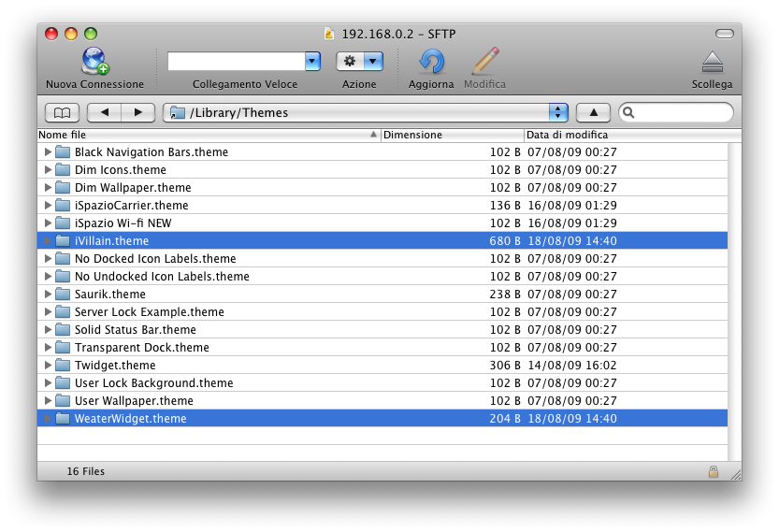This screenshot has height=532, width=779.
Task: Go to parent folder with up arrow
Action: [x=593, y=112]
